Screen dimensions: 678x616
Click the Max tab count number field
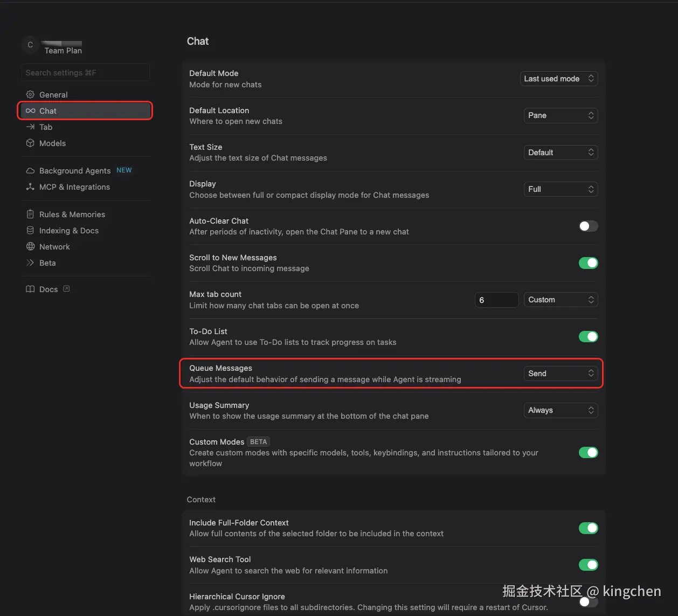tap(496, 300)
